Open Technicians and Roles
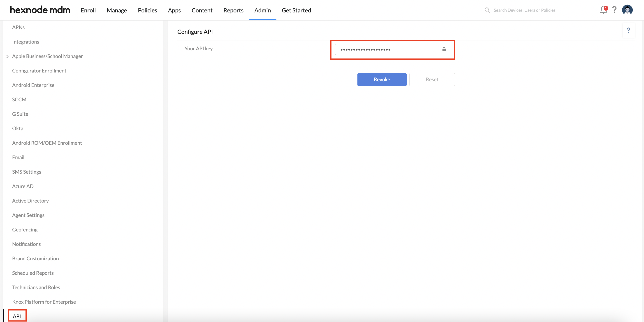Viewport: 644px width, 322px height. click(36, 287)
